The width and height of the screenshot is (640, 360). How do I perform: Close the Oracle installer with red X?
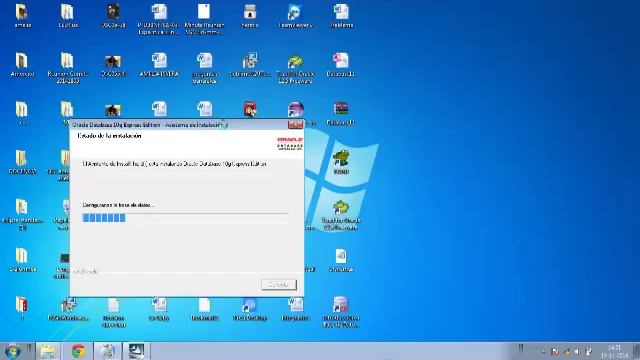pyautogui.click(x=295, y=124)
